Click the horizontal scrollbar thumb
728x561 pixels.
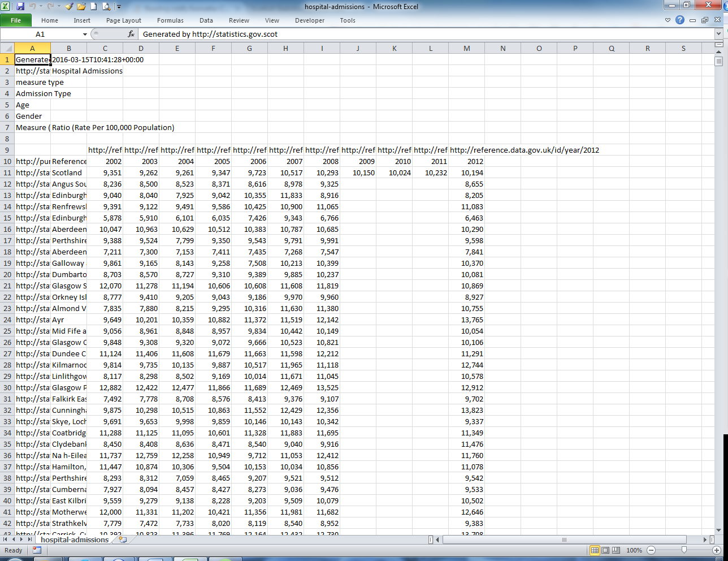point(564,540)
